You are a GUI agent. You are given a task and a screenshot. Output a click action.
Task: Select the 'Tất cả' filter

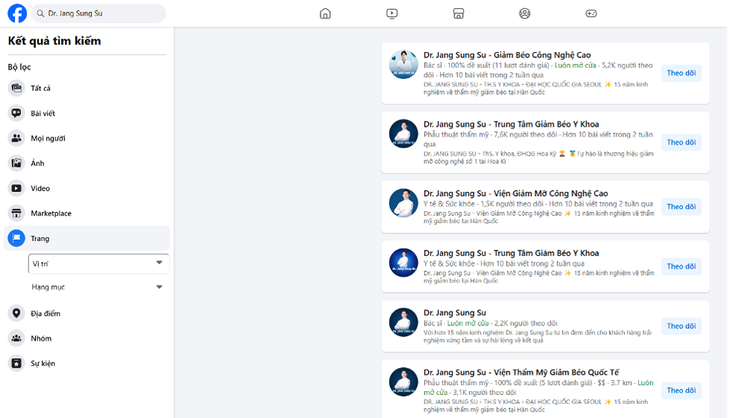(x=87, y=88)
